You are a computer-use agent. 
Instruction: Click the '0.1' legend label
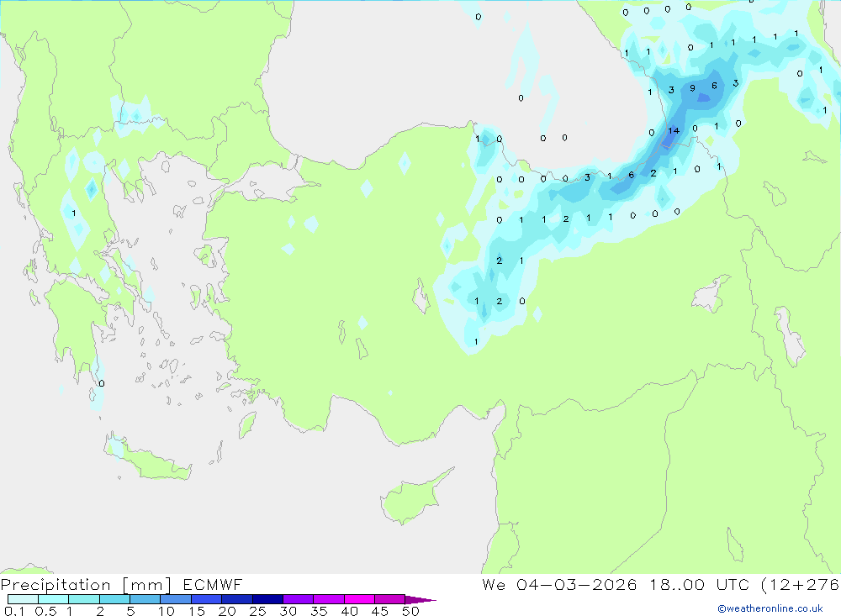pyautogui.click(x=14, y=611)
